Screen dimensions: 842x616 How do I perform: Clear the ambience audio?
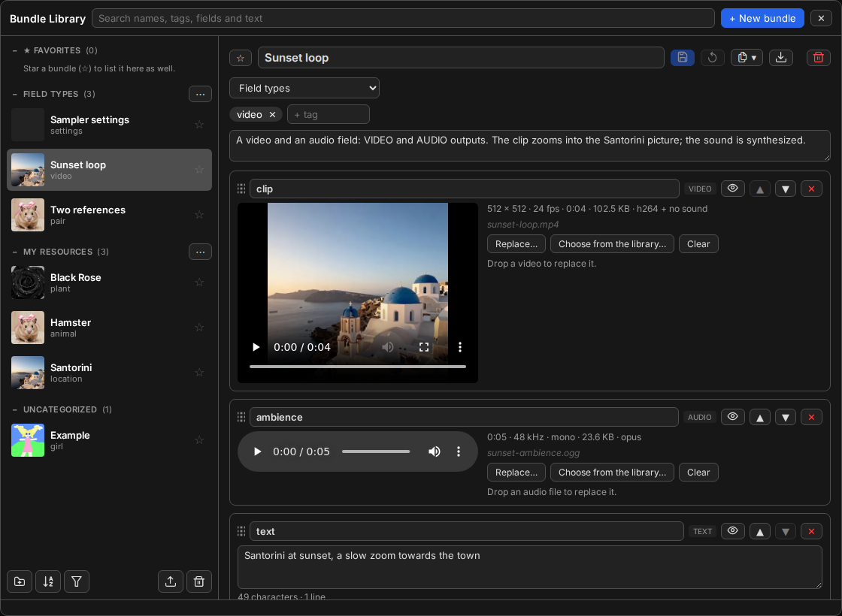pyautogui.click(x=698, y=473)
